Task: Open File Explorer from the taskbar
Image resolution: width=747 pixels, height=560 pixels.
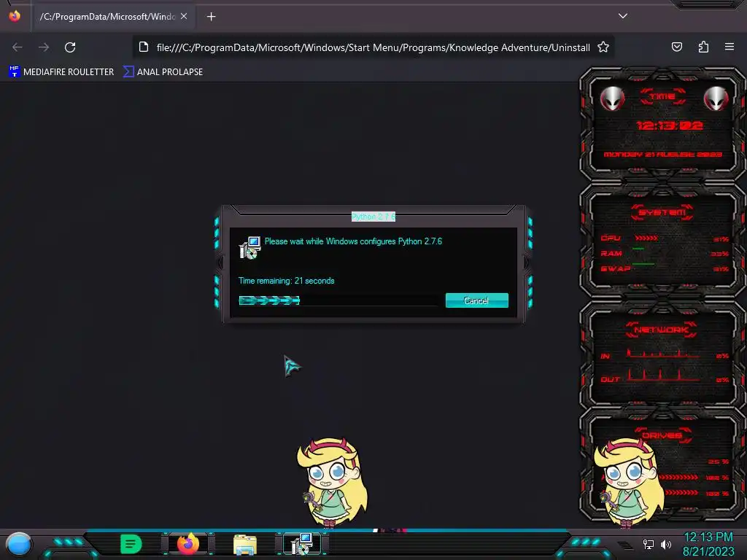Action: point(245,545)
